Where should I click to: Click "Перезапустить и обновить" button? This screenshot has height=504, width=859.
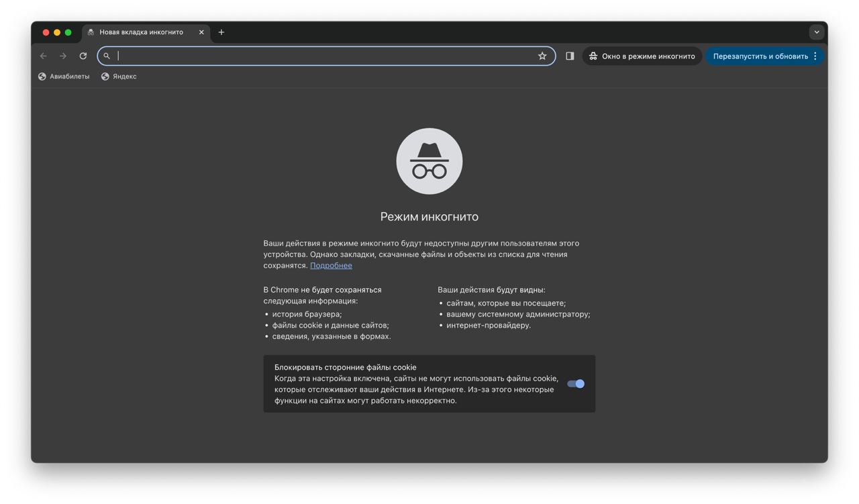point(760,56)
